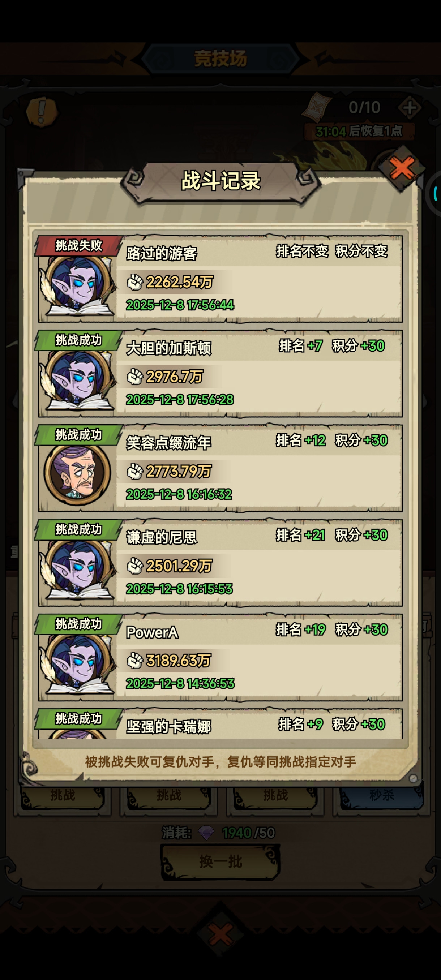Click the blue 秒杀 button
This screenshot has width=441, height=980.
382,795
